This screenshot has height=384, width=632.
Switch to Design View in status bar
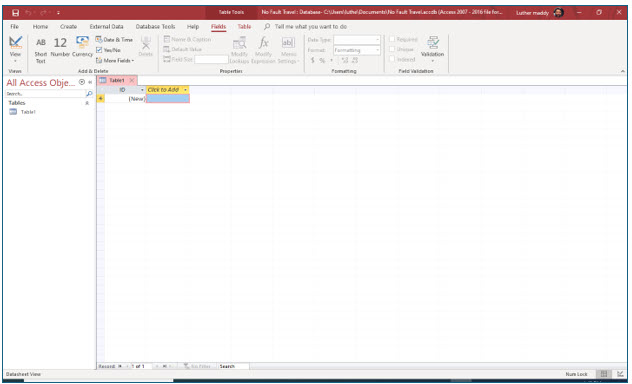coord(620,374)
